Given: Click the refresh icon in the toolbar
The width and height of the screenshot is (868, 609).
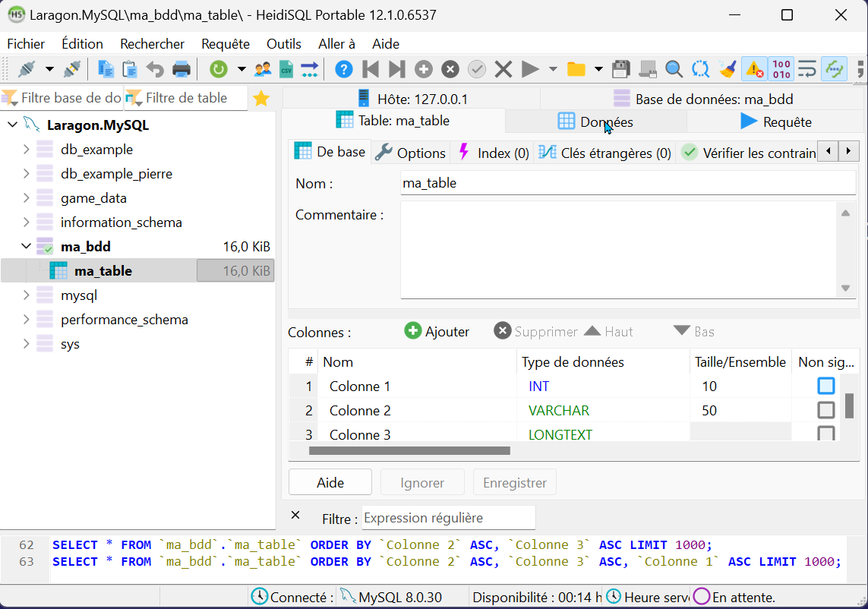Looking at the screenshot, I should tap(219, 70).
